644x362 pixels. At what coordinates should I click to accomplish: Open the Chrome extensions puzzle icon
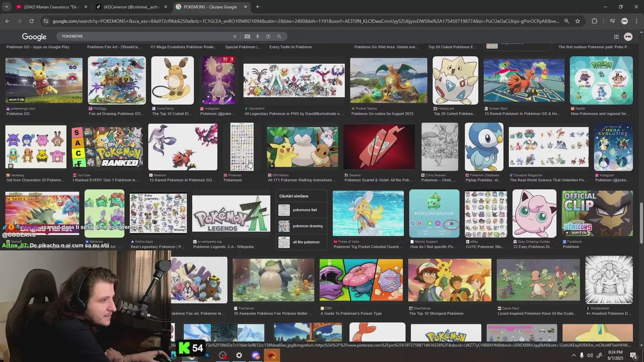[x=595, y=21]
